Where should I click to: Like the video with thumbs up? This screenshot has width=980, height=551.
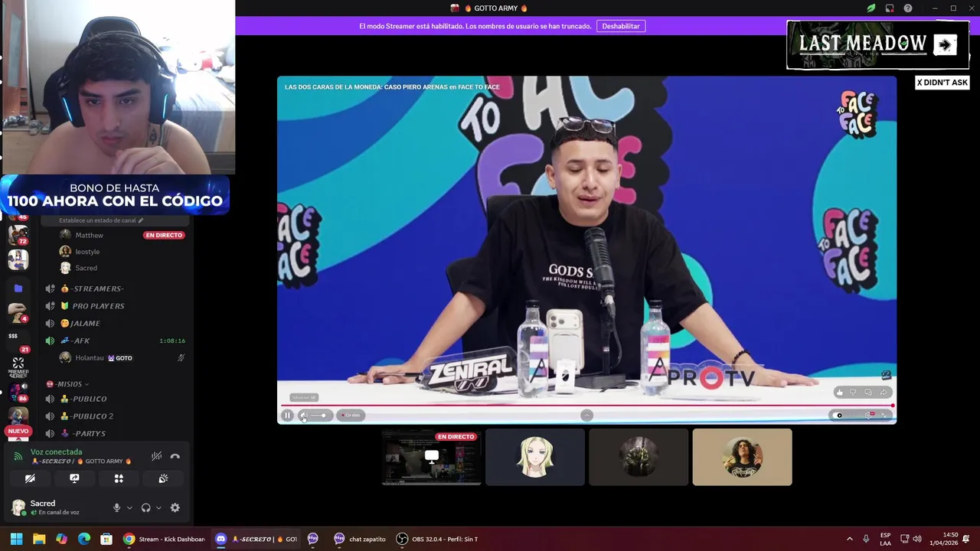[839, 393]
